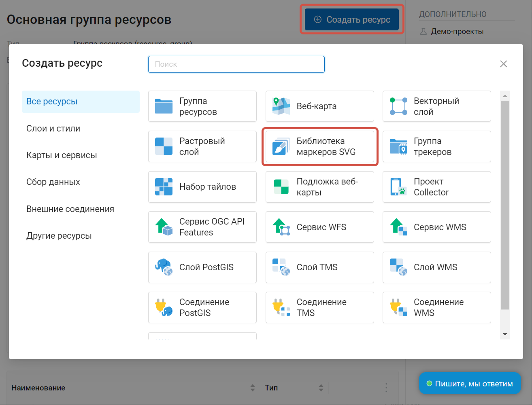Choose the Слой TMS label
This screenshot has width=532, height=405.
[317, 267]
